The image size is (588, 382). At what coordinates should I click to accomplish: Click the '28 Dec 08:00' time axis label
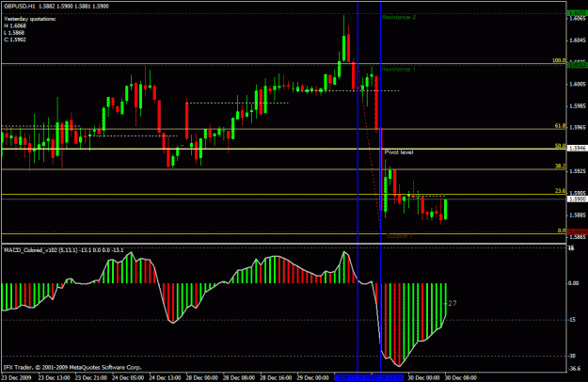click(239, 377)
